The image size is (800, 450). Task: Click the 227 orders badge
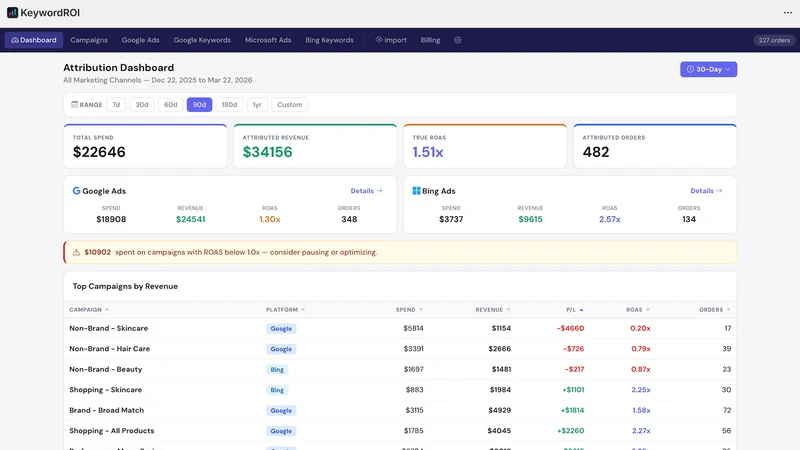coord(773,40)
